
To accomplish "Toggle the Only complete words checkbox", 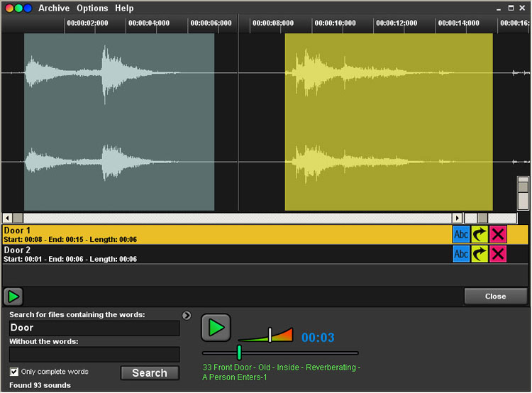I will click(x=14, y=372).
